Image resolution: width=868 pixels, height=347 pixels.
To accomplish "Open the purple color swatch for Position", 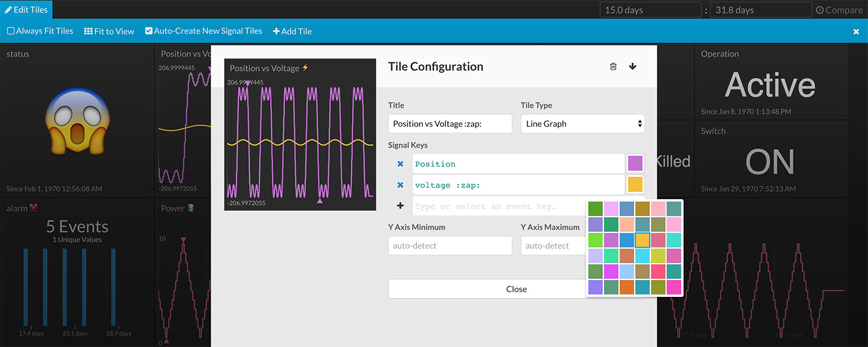I will (x=635, y=164).
